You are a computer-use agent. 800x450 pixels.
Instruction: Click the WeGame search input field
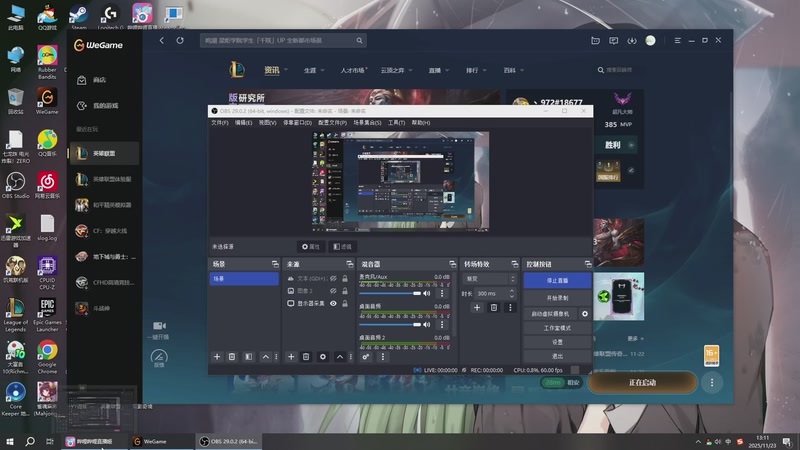pos(283,40)
